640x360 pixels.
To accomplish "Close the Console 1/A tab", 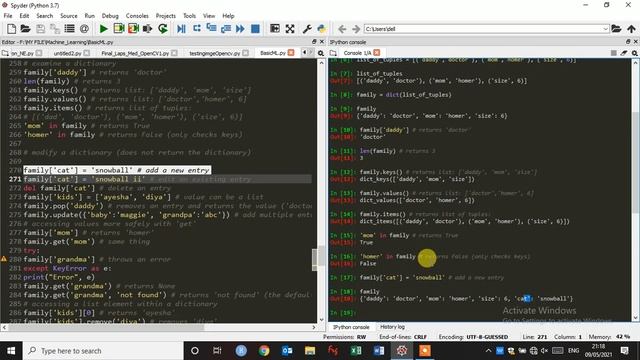I will [377, 53].
